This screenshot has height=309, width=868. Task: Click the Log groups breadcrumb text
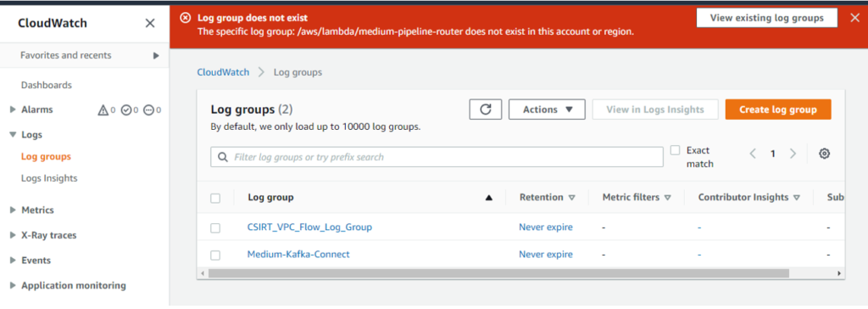298,72
